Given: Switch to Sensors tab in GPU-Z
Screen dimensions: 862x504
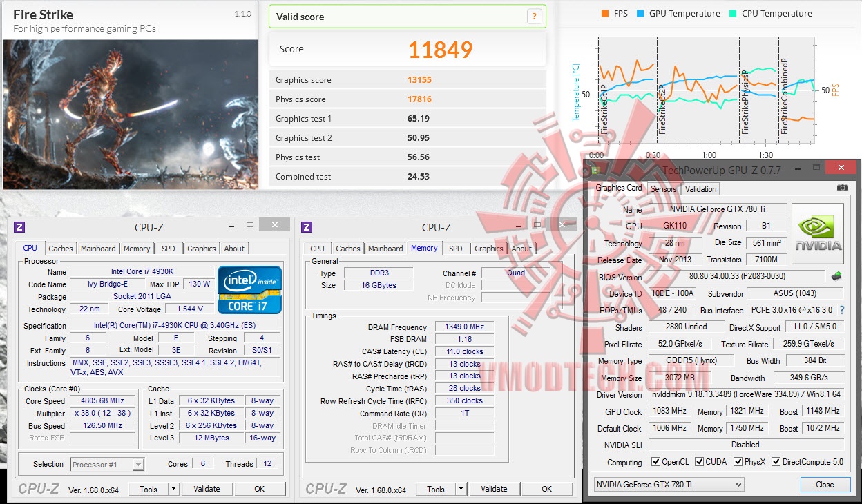Looking at the screenshot, I should 664,189.
